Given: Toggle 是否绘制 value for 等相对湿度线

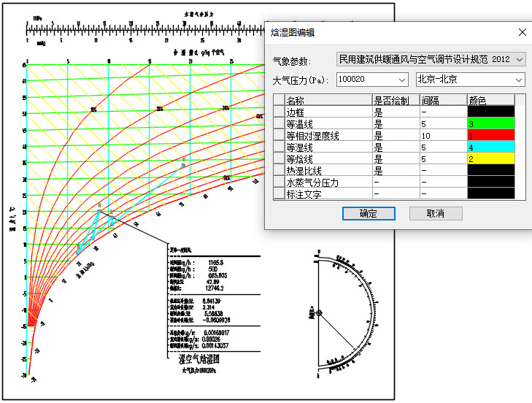Looking at the screenshot, I should pyautogui.click(x=396, y=135).
